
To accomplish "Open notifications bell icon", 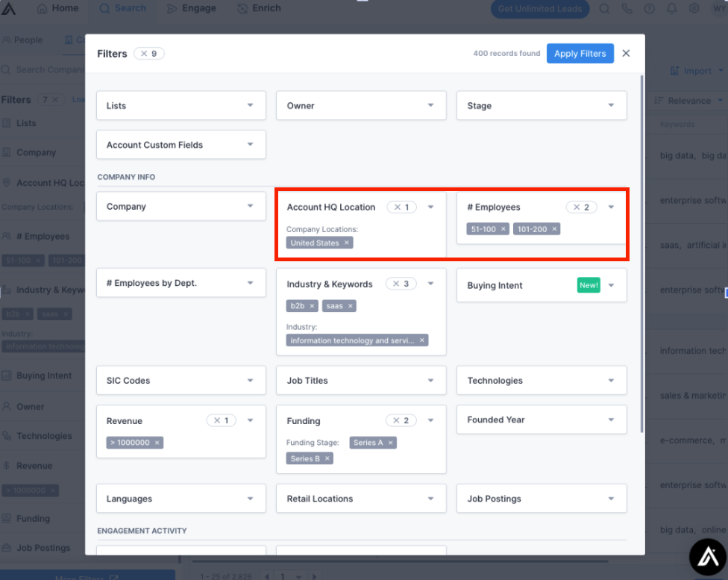I will pos(672,9).
